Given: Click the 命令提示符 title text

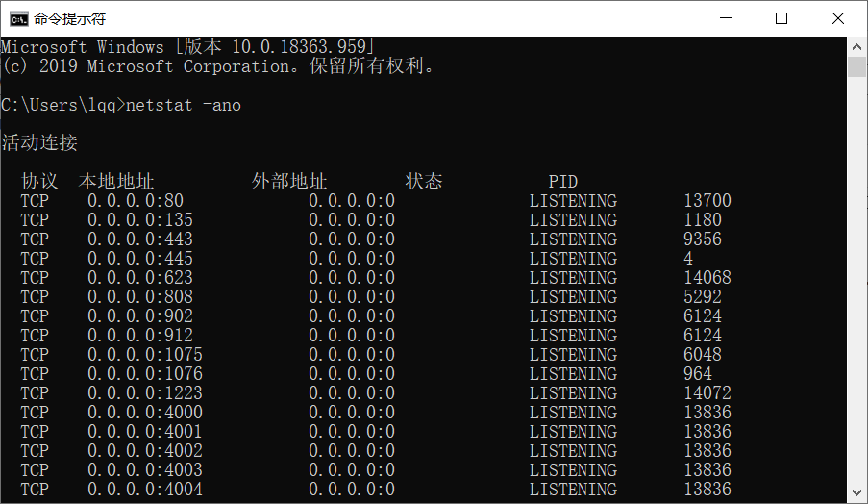Looking at the screenshot, I should tap(69, 19).
